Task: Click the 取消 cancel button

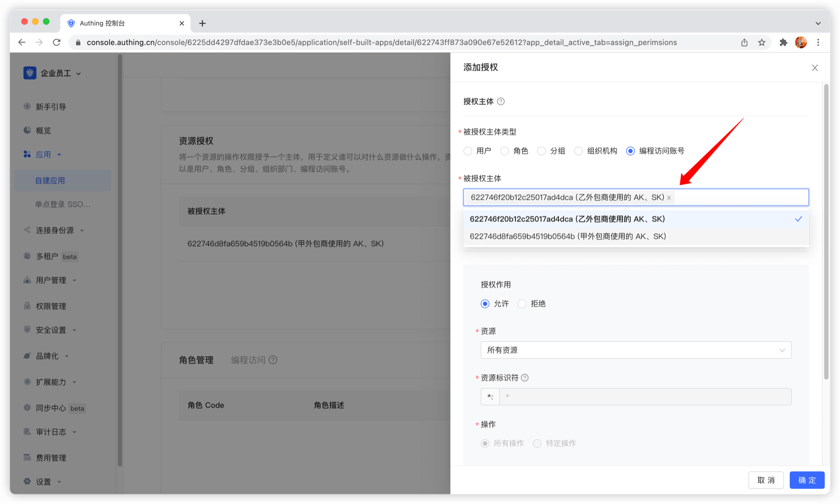Action: click(x=766, y=480)
